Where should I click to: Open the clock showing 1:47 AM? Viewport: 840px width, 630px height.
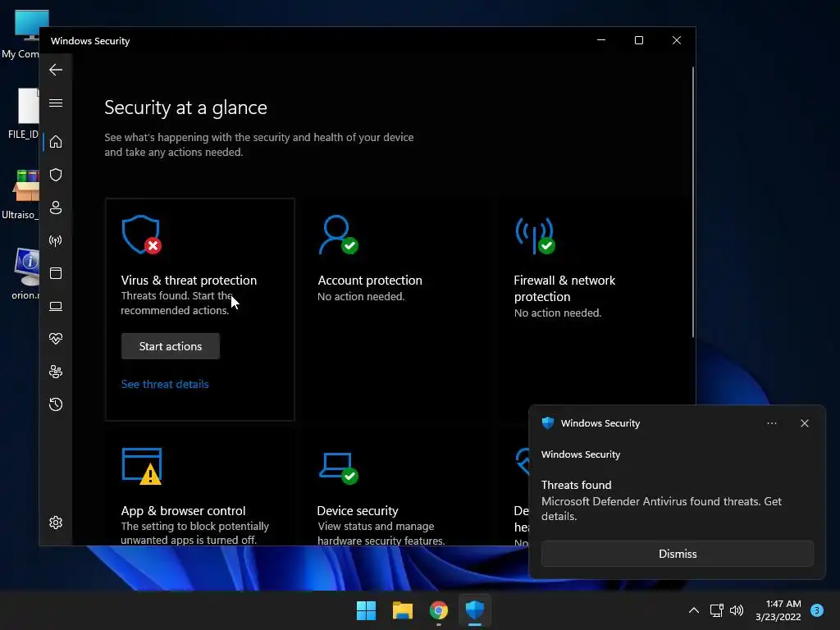tap(778, 610)
